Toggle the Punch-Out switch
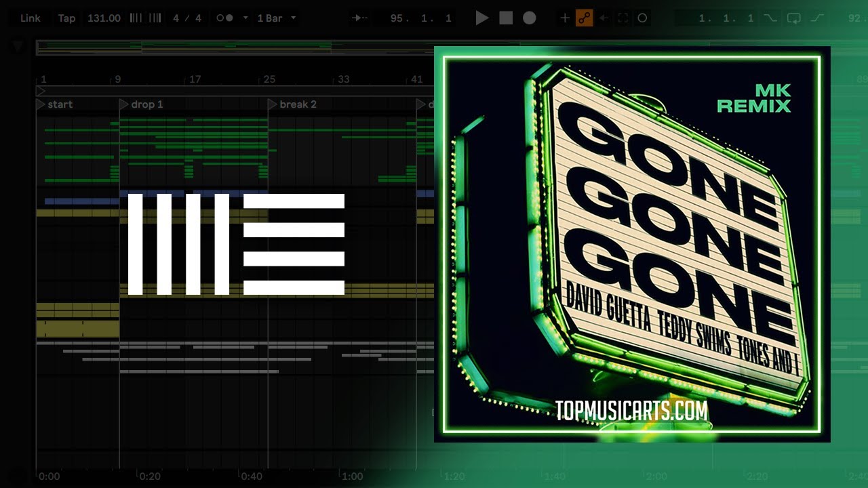 point(816,18)
